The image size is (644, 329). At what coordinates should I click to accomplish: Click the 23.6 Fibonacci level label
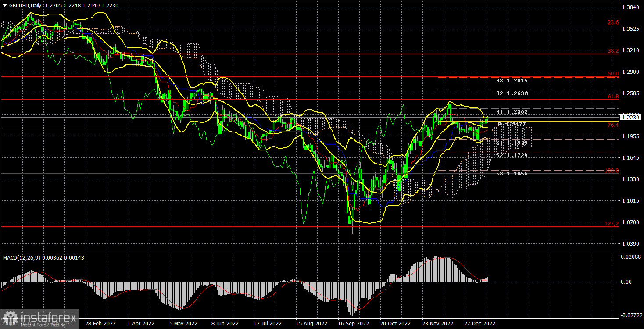pyautogui.click(x=613, y=22)
